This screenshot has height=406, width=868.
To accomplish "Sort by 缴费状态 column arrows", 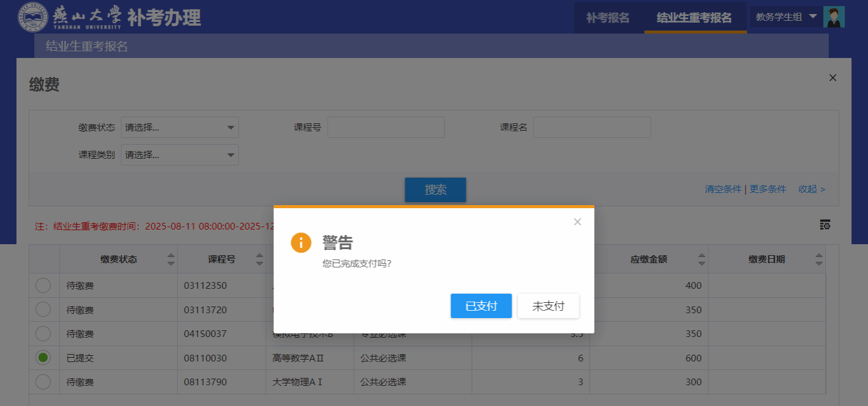I will [171, 259].
